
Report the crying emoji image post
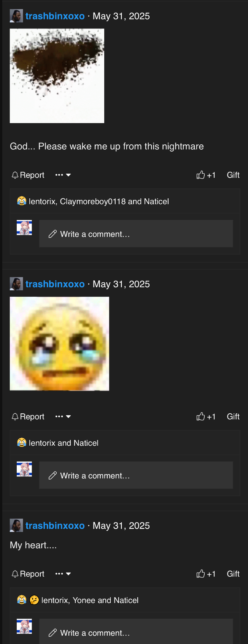28,417
